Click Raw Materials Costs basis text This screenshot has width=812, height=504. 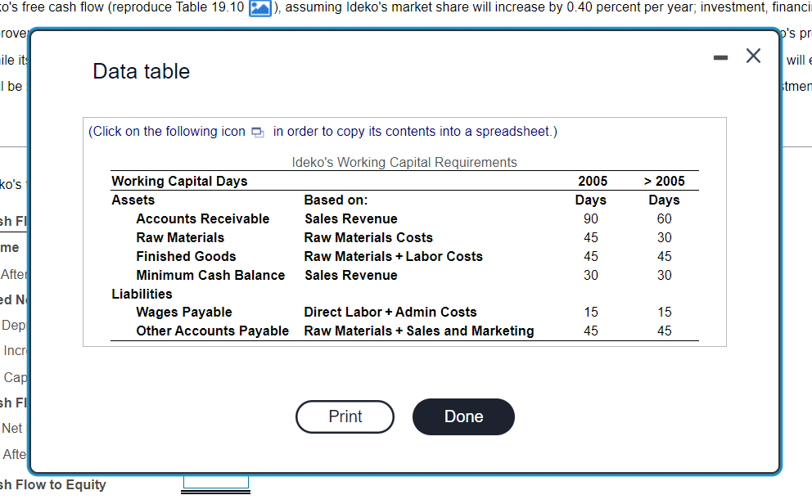[368, 237]
